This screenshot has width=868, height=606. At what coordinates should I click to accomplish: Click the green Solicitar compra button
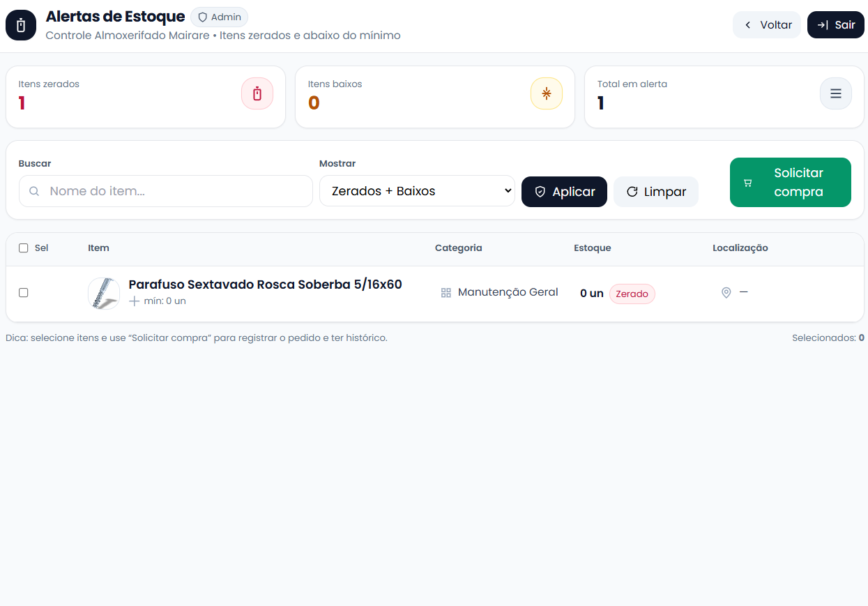tap(790, 183)
